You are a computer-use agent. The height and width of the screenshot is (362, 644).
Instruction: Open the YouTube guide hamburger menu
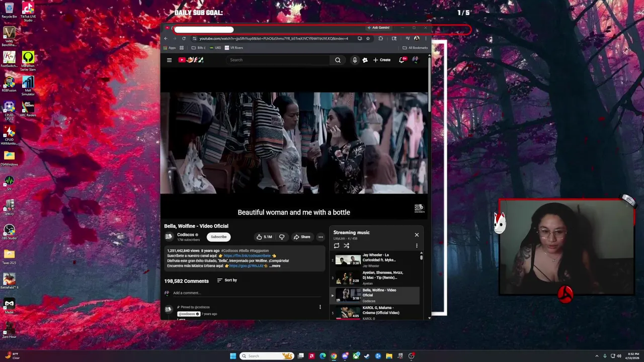169,60
